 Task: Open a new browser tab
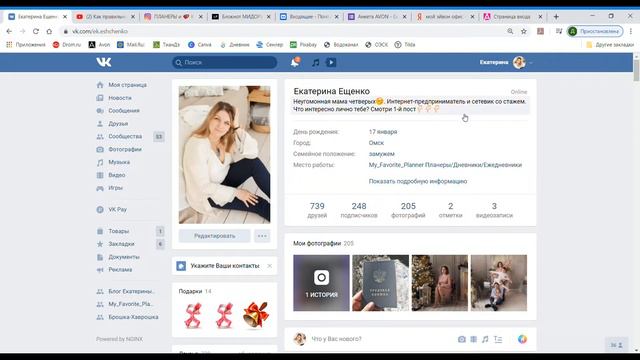[x=556, y=17]
